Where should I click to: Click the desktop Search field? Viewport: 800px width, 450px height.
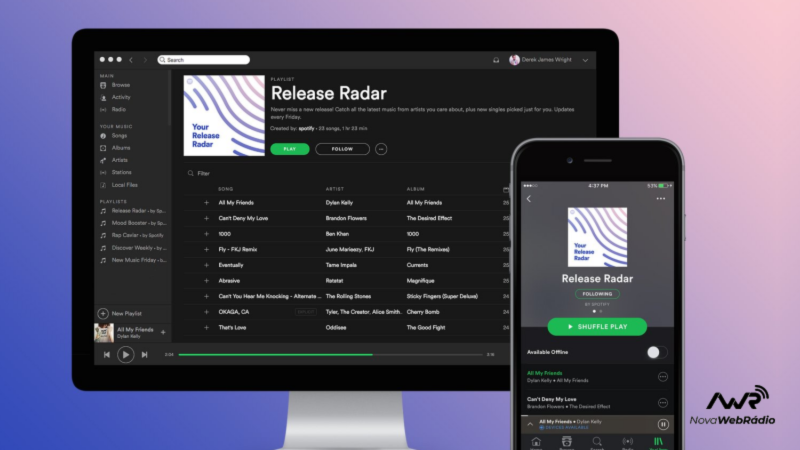click(x=204, y=60)
